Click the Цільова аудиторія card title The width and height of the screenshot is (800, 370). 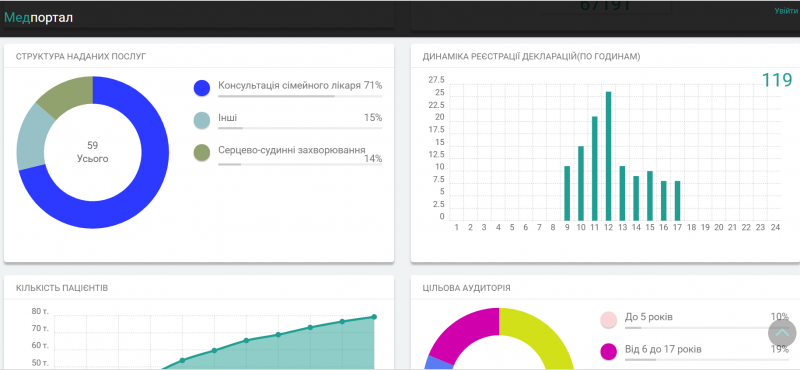click(x=467, y=288)
